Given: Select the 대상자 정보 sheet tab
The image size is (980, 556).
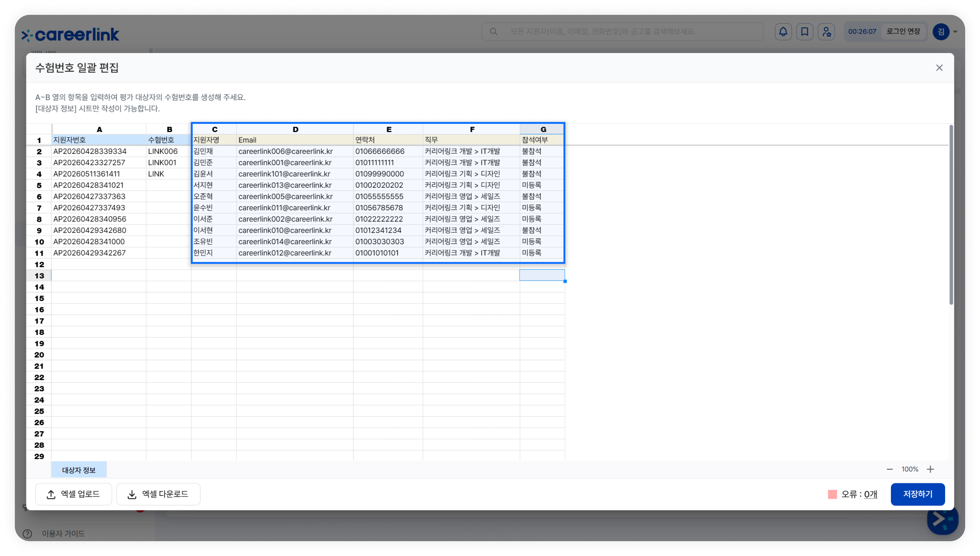Looking at the screenshot, I should tap(79, 470).
